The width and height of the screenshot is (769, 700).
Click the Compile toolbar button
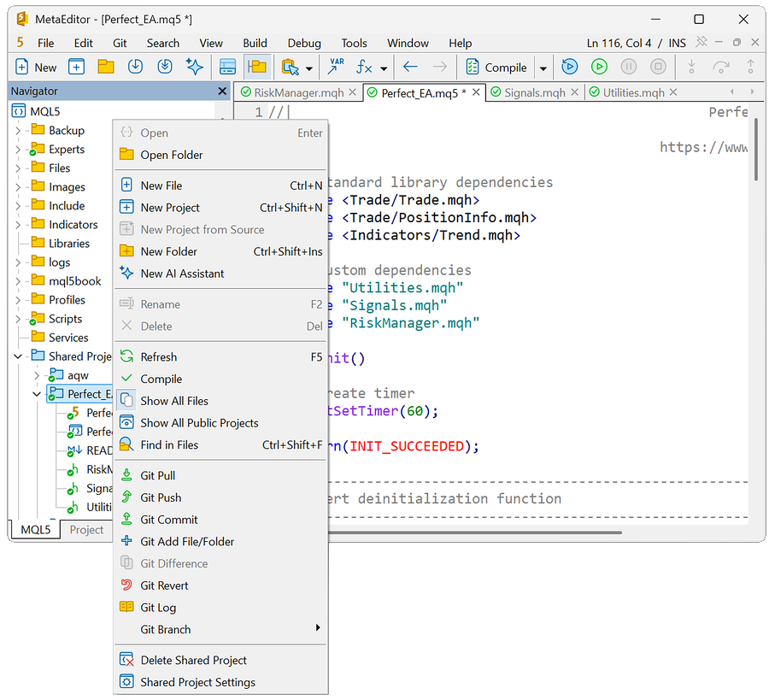coord(496,68)
